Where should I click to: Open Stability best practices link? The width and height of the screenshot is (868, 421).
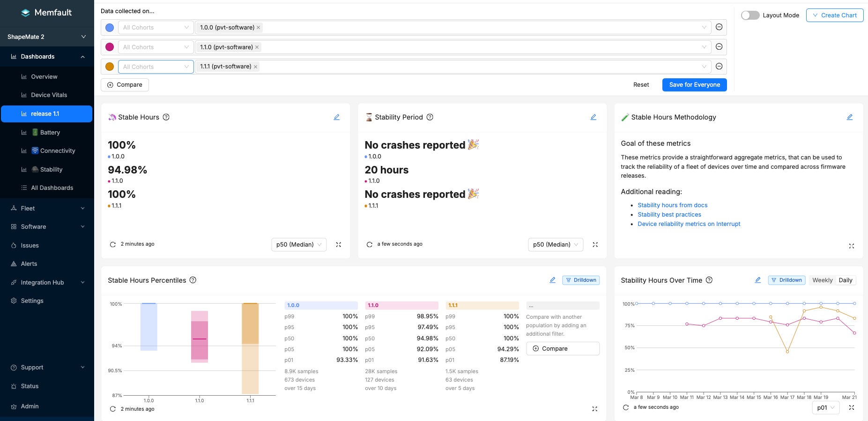(x=669, y=215)
